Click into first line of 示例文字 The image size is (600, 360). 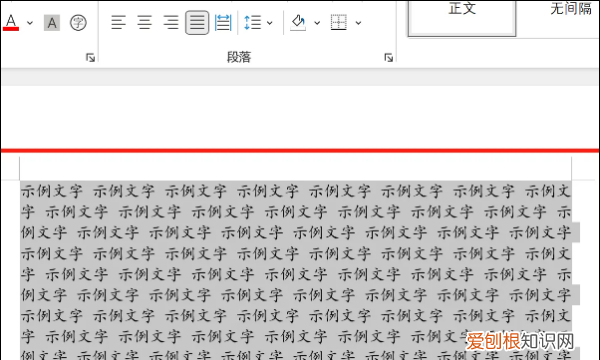(296, 191)
